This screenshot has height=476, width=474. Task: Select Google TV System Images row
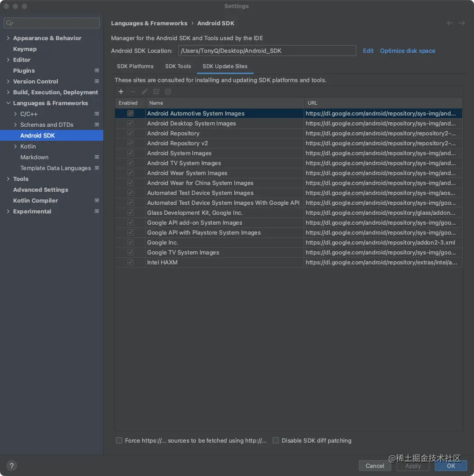click(288, 252)
